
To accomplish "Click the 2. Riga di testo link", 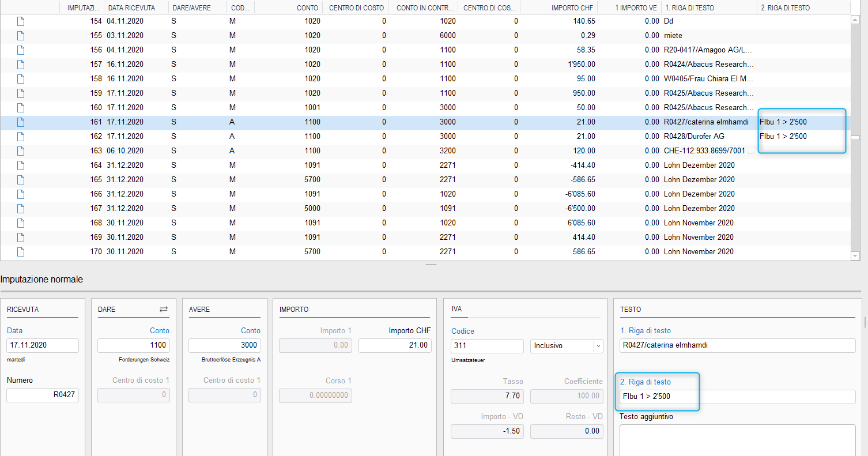I will pos(646,382).
